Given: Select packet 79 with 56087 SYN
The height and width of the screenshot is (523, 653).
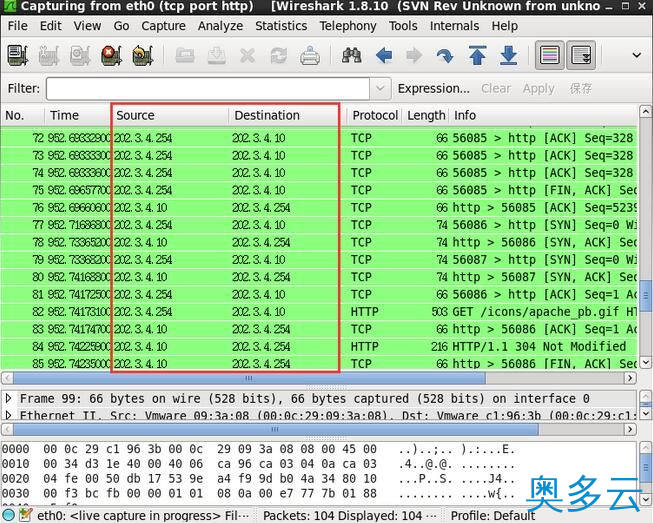Looking at the screenshot, I should click(319, 259).
